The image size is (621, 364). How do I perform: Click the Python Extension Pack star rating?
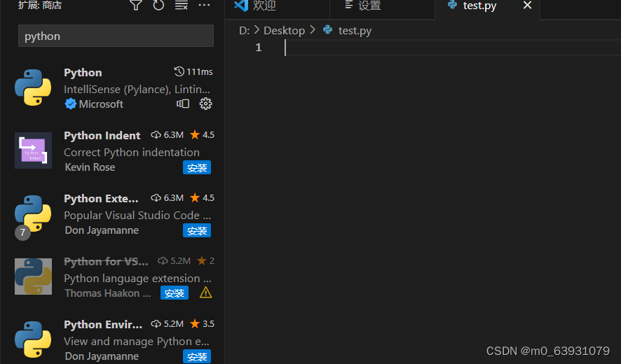pyautogui.click(x=202, y=198)
